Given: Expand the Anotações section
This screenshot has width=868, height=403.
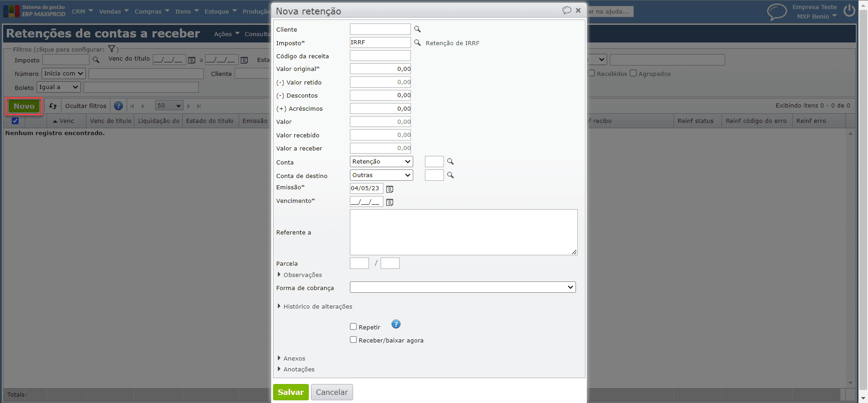Looking at the screenshot, I should coord(296,369).
